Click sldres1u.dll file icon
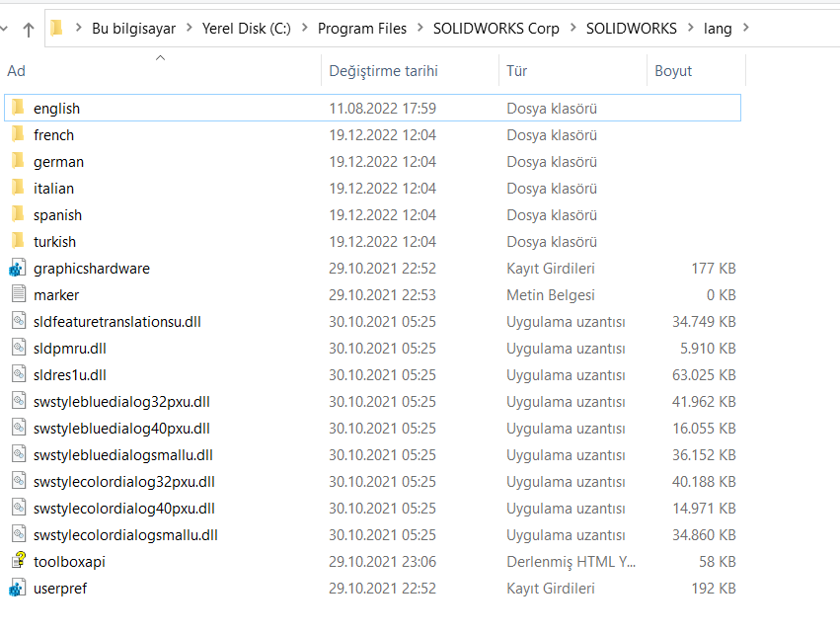This screenshot has width=840, height=634. coord(19,374)
